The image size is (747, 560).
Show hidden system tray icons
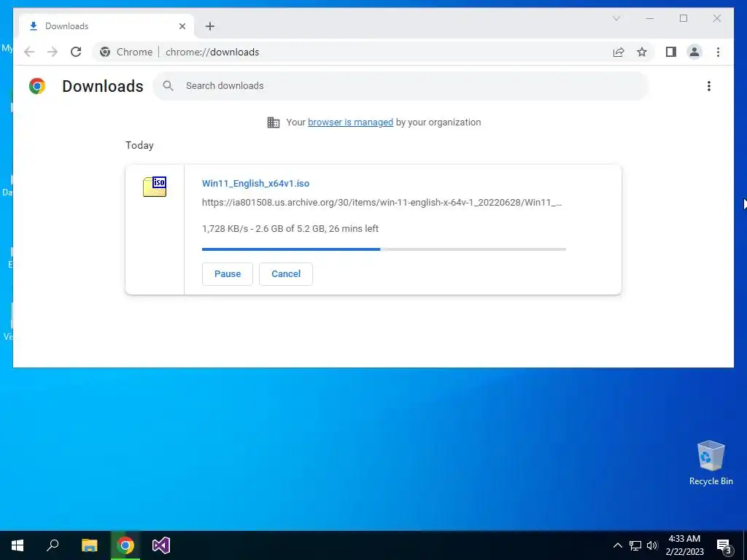617,545
